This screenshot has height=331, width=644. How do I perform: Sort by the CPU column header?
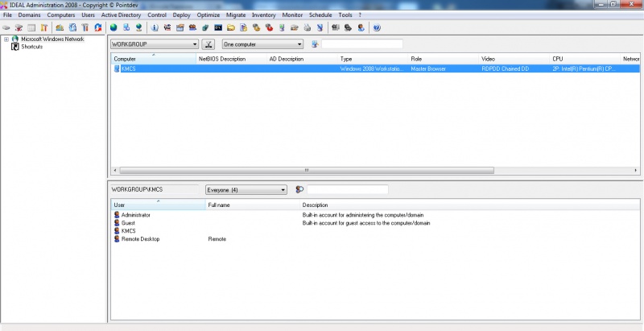(x=585, y=59)
